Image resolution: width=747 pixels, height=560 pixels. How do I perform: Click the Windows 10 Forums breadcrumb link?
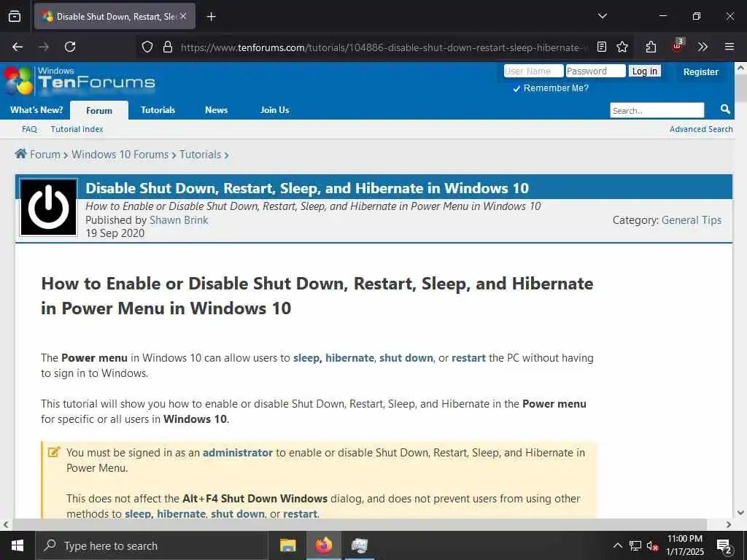[120, 155]
